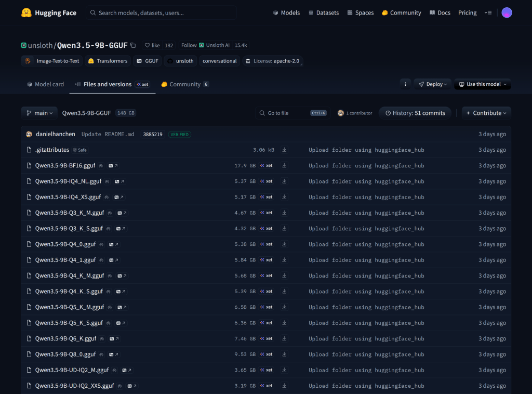Go to Spaces in the navbar
532x394 pixels.
tap(361, 12)
